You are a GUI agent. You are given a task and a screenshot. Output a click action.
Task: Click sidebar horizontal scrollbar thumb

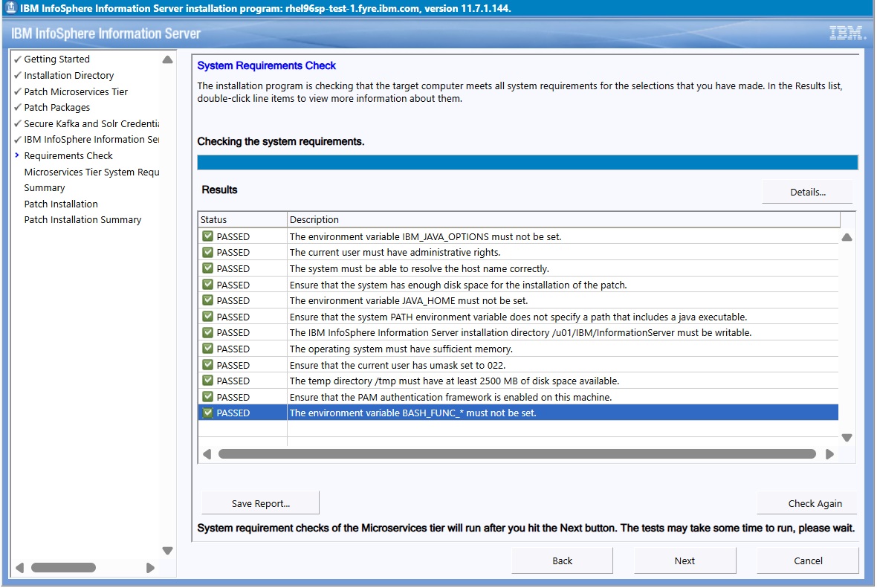(x=63, y=568)
